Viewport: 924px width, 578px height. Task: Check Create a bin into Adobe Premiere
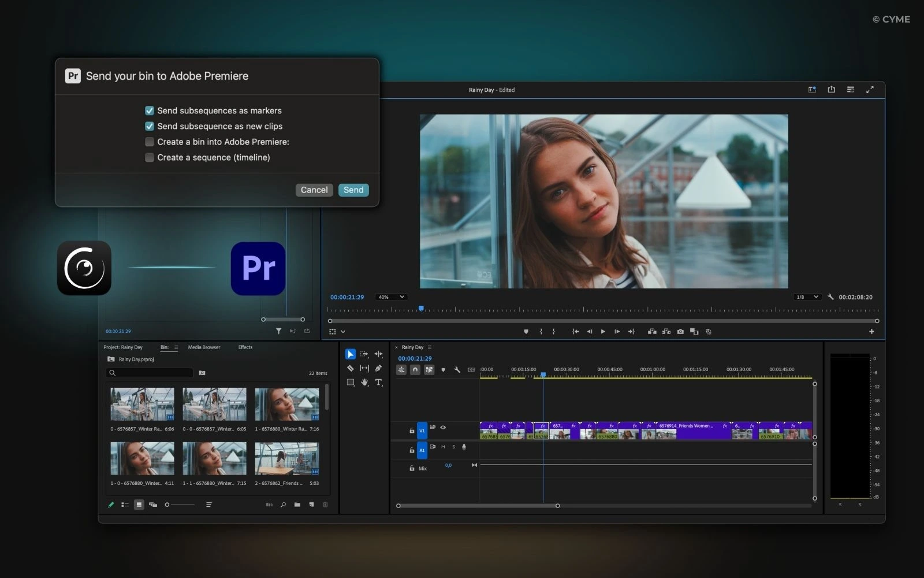pos(149,142)
